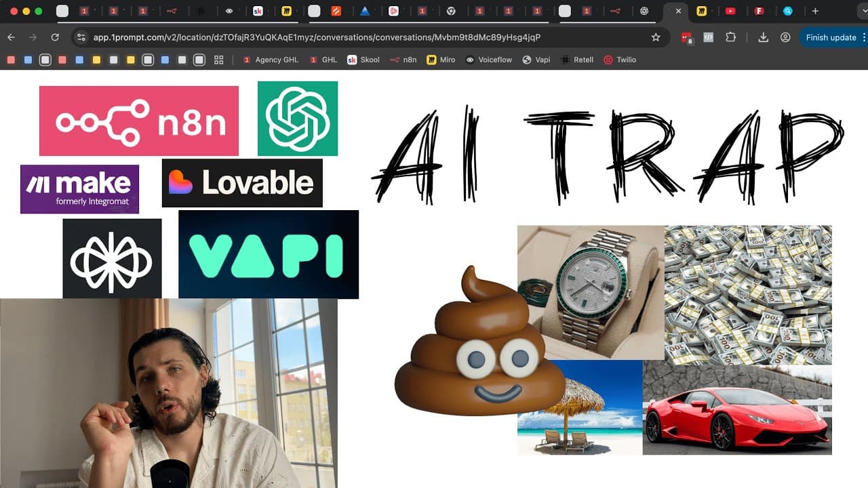Open the Downloads icon in toolbar
868x488 pixels.
[x=763, y=37]
